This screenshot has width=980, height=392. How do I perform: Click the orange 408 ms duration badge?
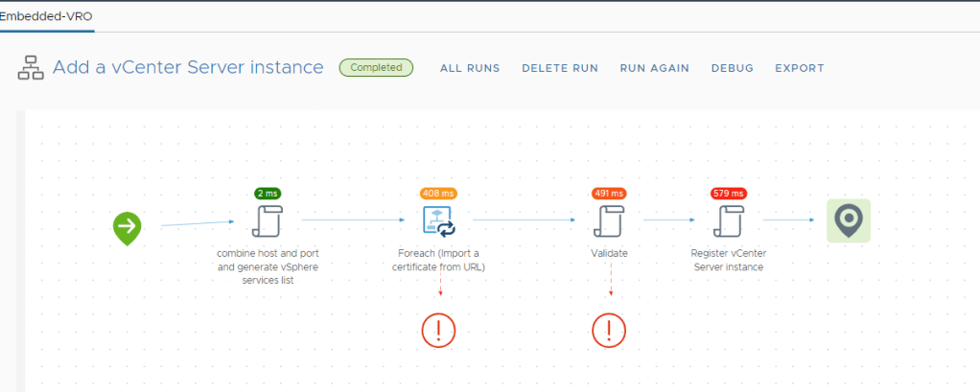point(438,193)
